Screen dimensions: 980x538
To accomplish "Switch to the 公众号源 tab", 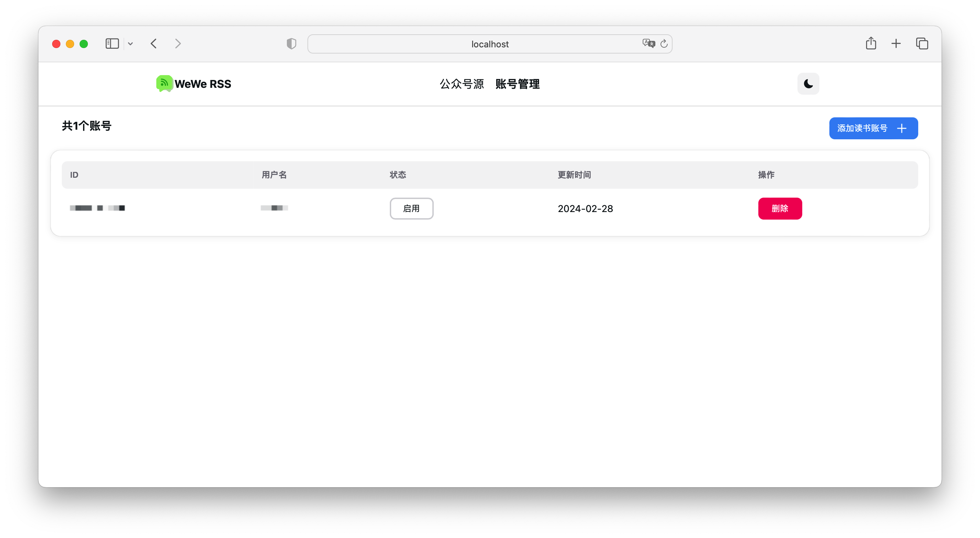I will tap(462, 84).
